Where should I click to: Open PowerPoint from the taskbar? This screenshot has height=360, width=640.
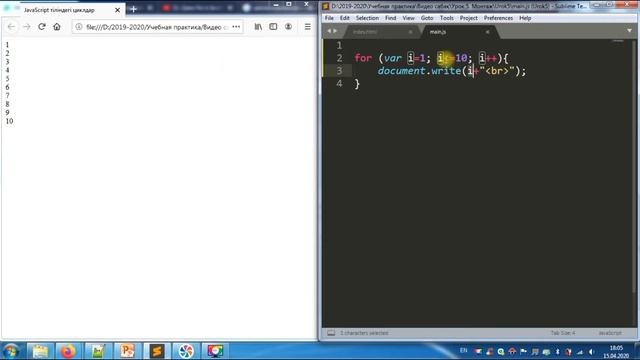click(127, 351)
